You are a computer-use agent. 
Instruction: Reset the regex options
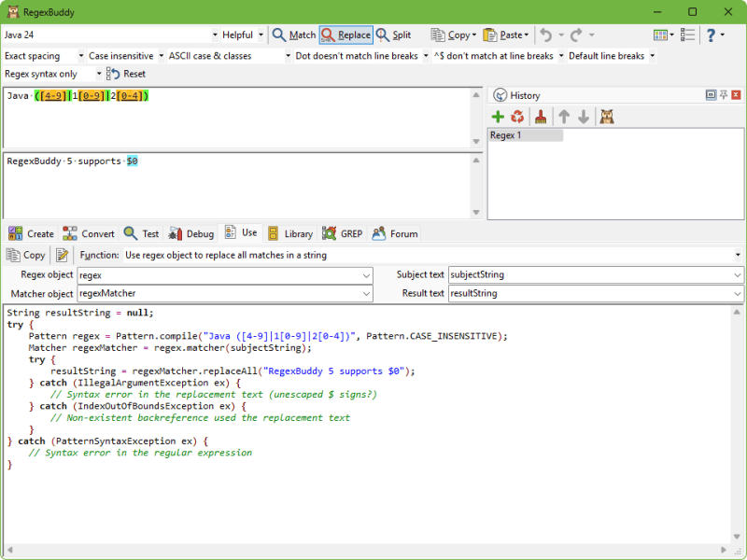[x=126, y=74]
